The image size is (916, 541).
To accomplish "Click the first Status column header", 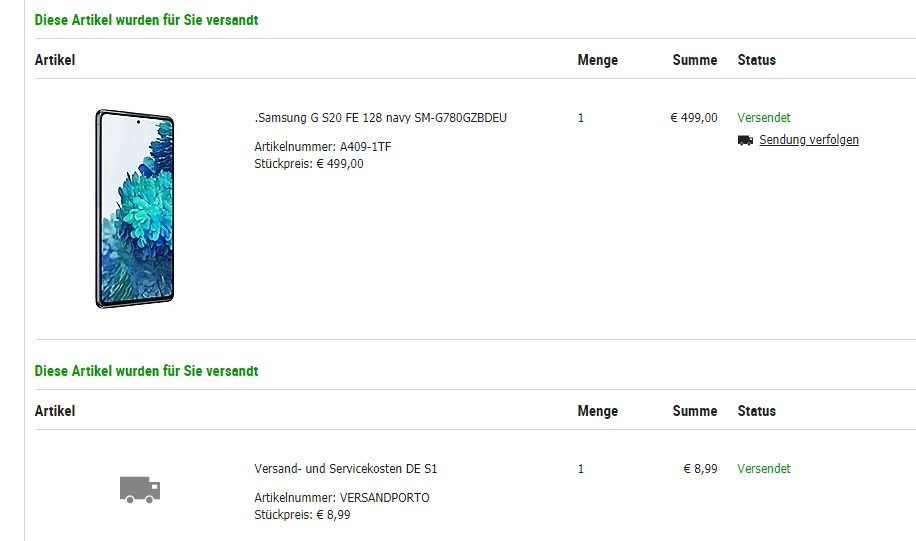I will (x=757, y=60).
